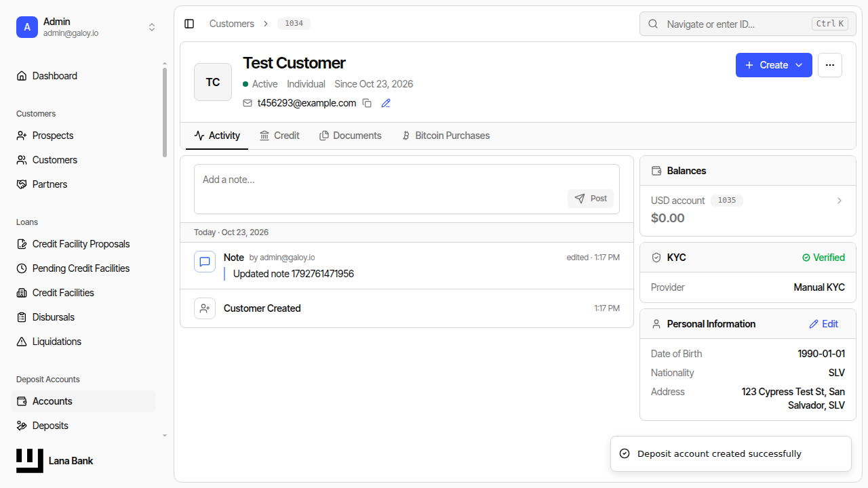Viewport: 868px width, 488px height.
Task: Click the Admin avatar letter A
Action: [x=27, y=27]
